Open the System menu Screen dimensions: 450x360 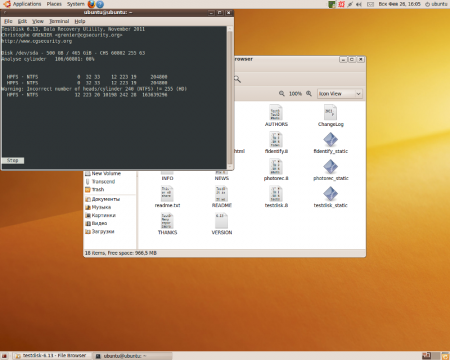(76, 4)
